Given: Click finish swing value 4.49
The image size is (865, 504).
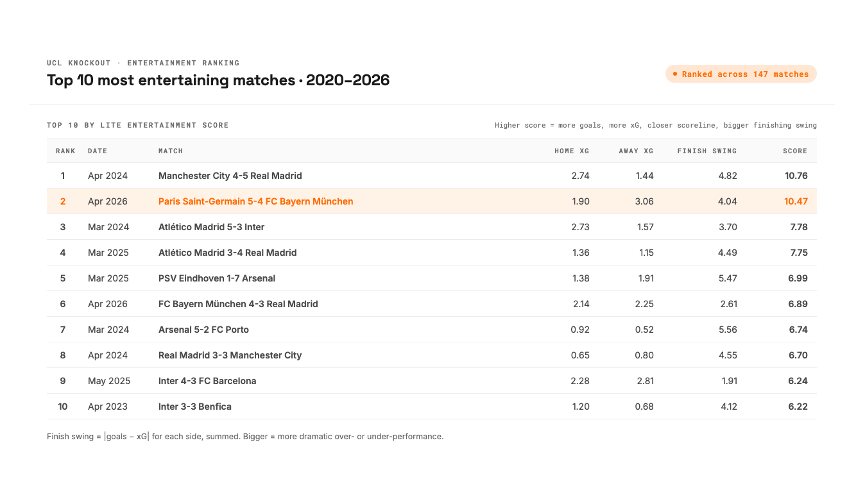Looking at the screenshot, I should [x=728, y=253].
